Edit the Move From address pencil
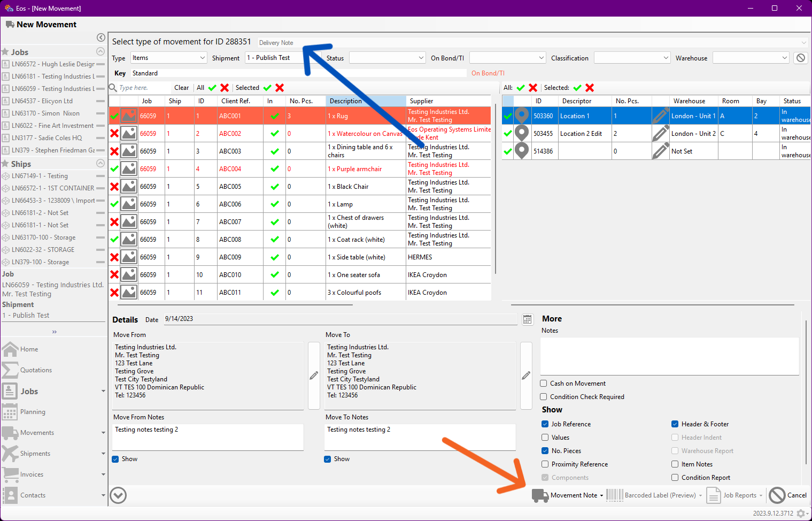This screenshot has height=521, width=812. coord(314,376)
